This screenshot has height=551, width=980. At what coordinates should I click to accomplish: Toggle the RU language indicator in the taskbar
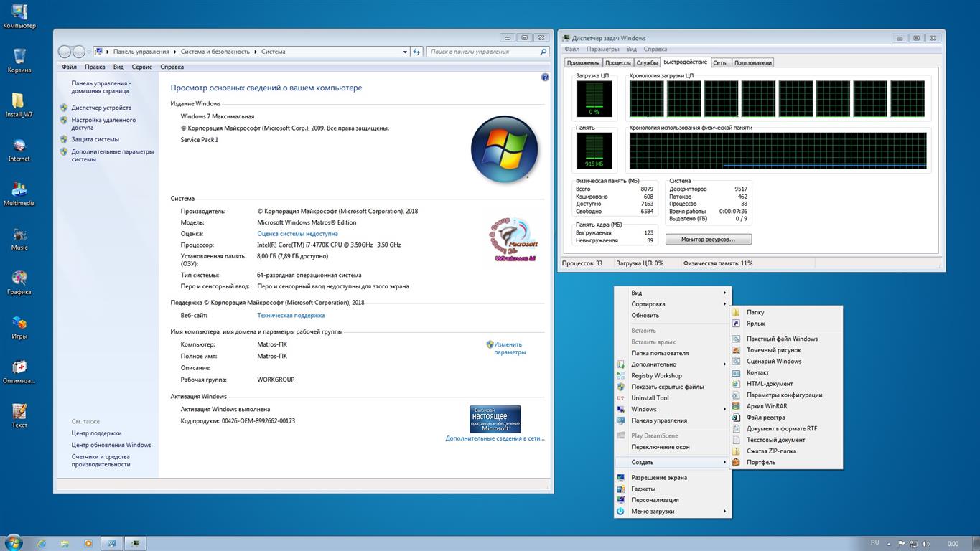tap(875, 543)
